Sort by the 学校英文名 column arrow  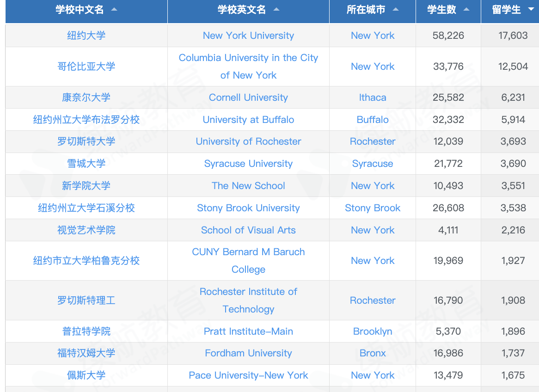click(x=276, y=10)
